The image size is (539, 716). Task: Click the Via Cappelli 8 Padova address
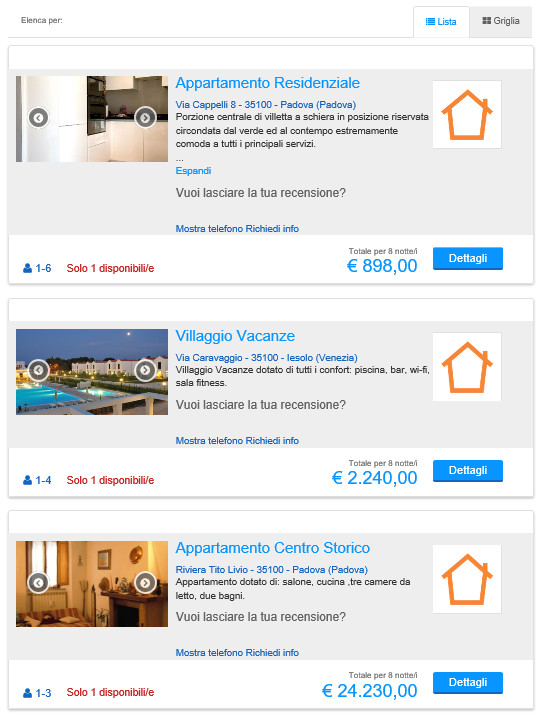266,105
